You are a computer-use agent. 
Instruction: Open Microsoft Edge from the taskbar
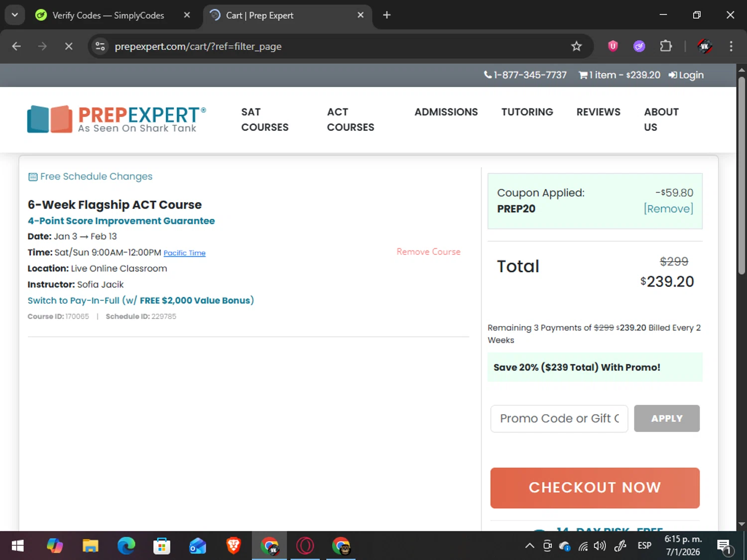click(126, 546)
